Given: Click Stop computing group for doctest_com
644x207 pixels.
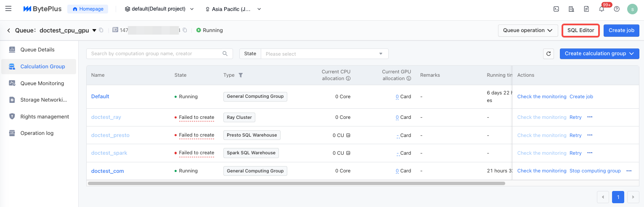Looking at the screenshot, I should click(595, 171).
